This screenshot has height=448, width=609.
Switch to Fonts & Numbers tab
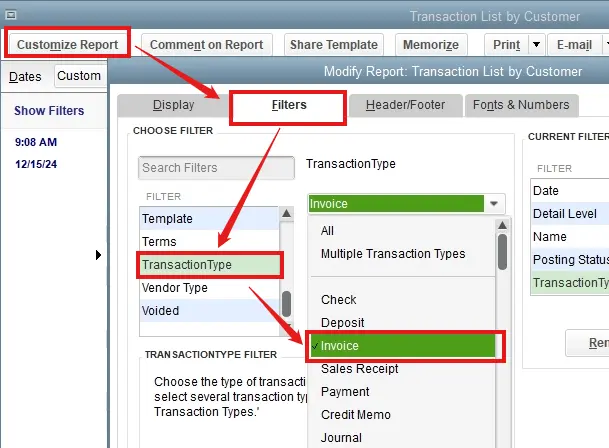521,105
